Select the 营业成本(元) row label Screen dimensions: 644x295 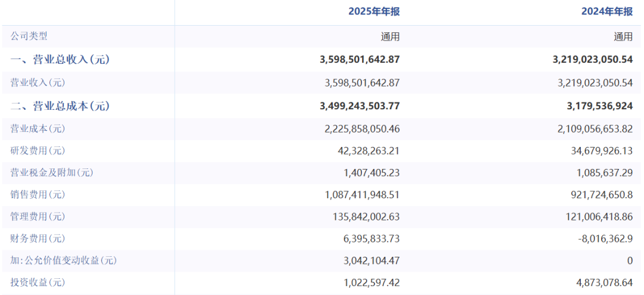[x=38, y=129]
